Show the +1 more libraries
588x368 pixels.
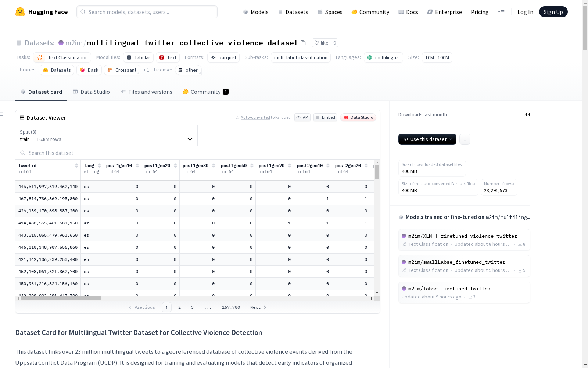point(146,70)
